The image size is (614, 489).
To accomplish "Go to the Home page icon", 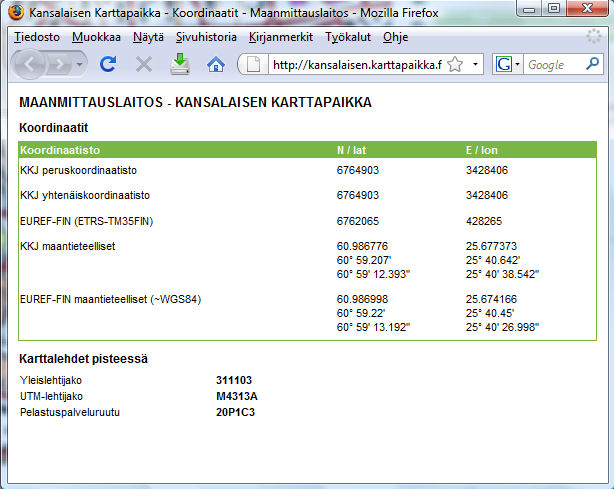I will click(x=215, y=64).
